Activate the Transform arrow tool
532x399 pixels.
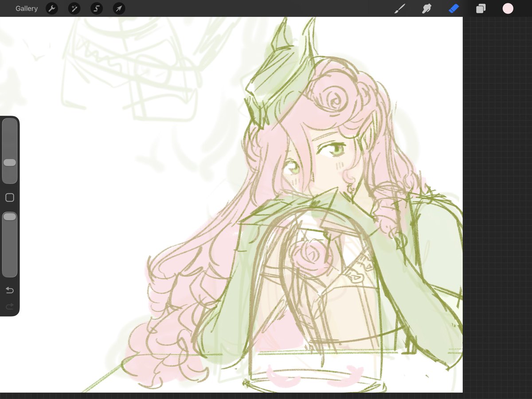(119, 8)
